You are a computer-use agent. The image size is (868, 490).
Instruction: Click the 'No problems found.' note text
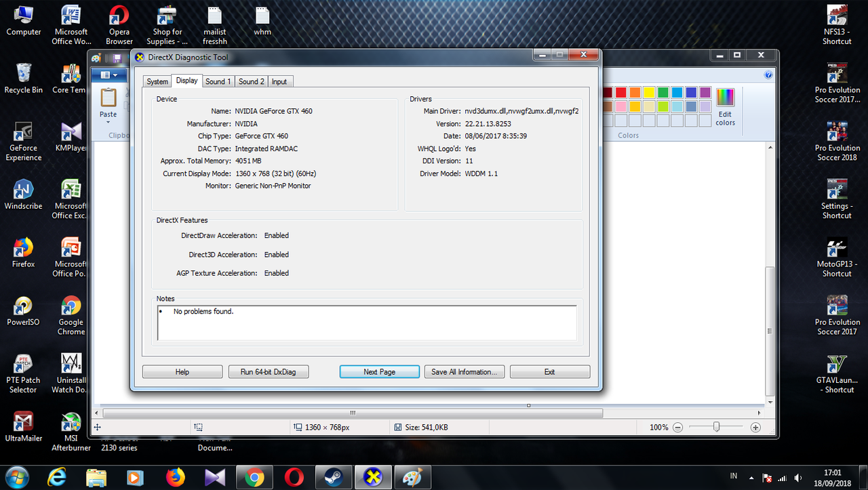pyautogui.click(x=203, y=311)
